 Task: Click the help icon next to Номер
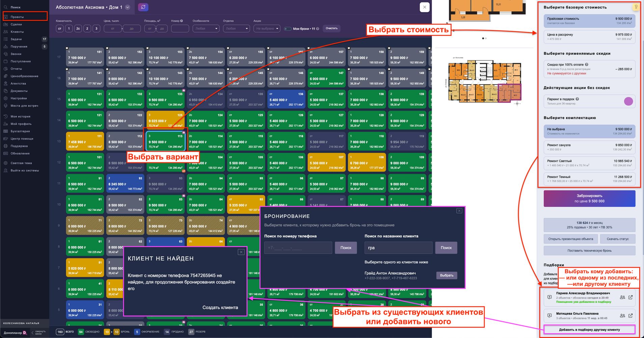pyautogui.click(x=182, y=21)
